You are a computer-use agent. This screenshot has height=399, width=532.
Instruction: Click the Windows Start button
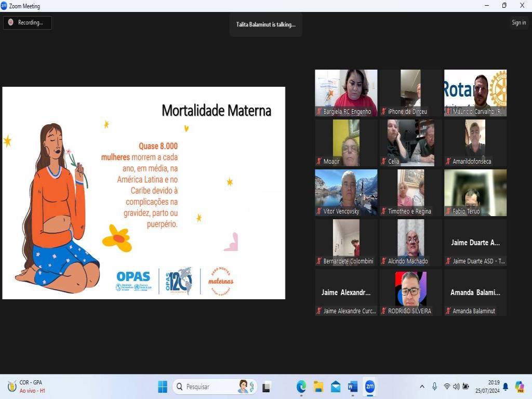163,387
